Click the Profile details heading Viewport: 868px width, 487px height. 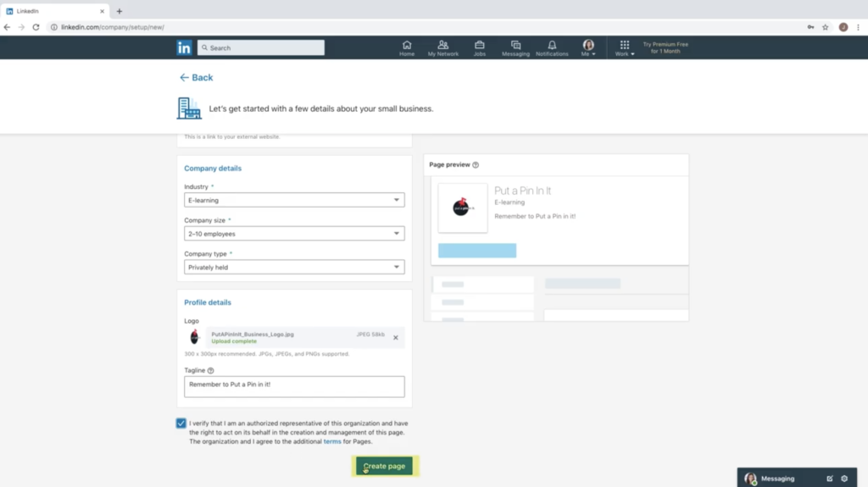coord(208,302)
